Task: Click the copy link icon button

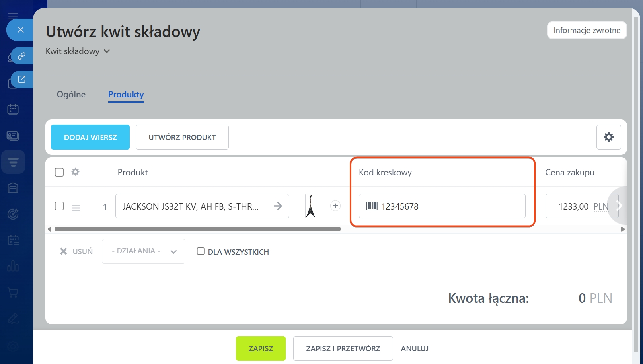Action: (x=22, y=56)
